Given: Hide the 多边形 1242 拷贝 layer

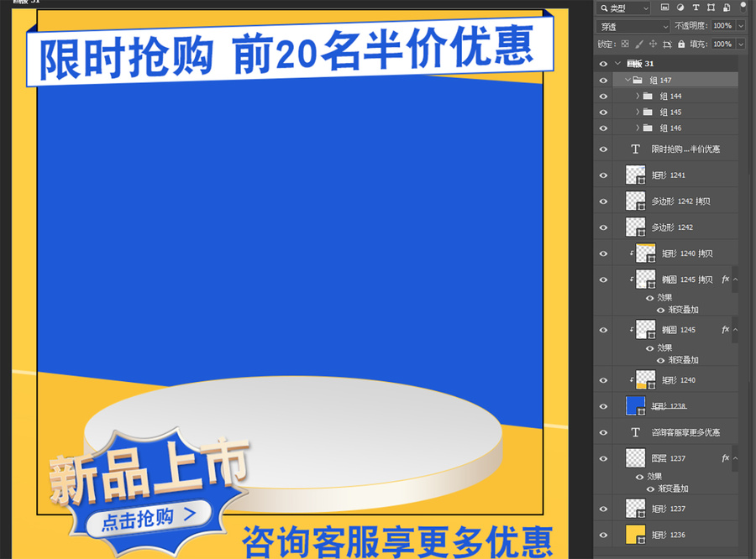Looking at the screenshot, I should click(x=603, y=201).
